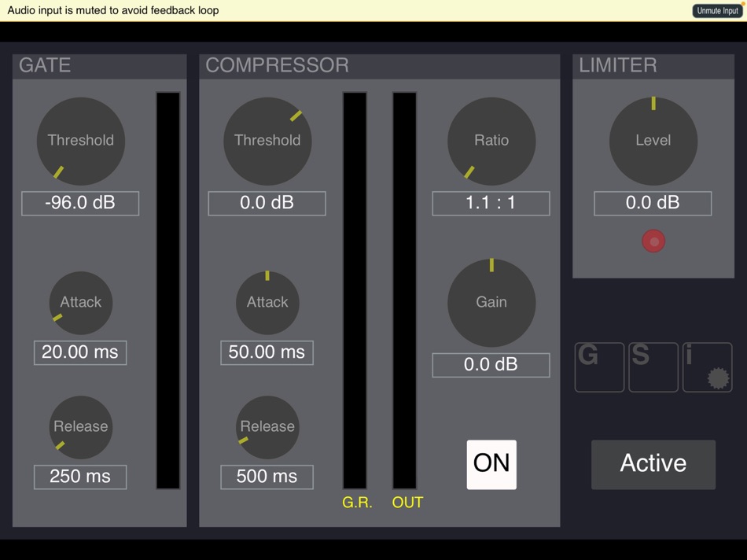747x560 pixels.
Task: Turn the Gate Attack knob
Action: click(x=80, y=303)
